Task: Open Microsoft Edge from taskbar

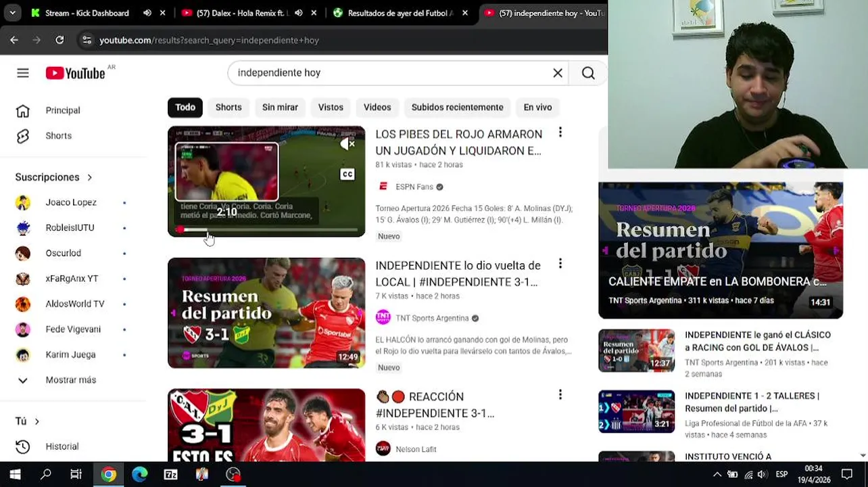Action: [x=139, y=475]
